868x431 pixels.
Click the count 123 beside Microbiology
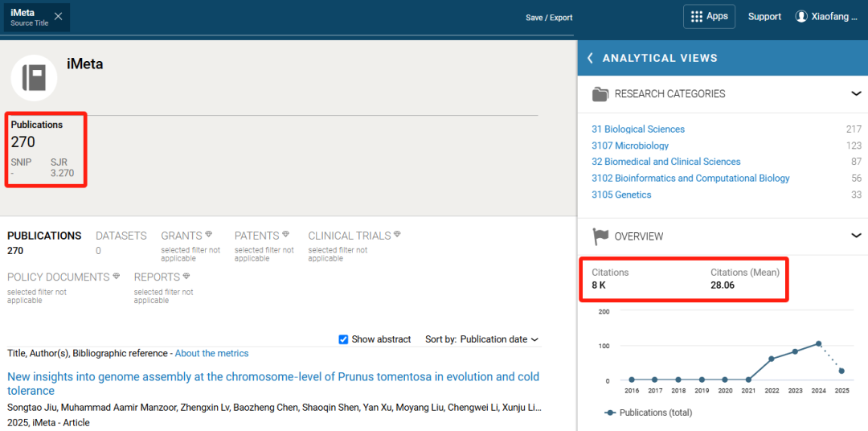click(854, 146)
